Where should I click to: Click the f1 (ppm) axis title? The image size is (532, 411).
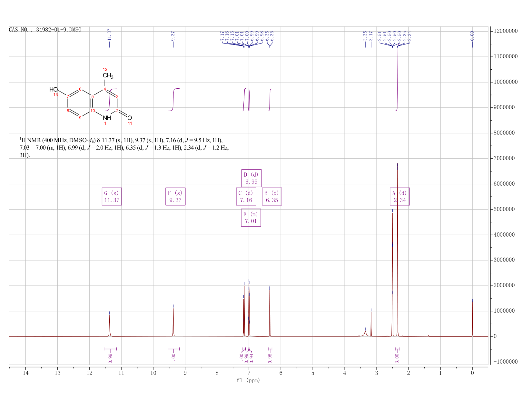(248, 380)
